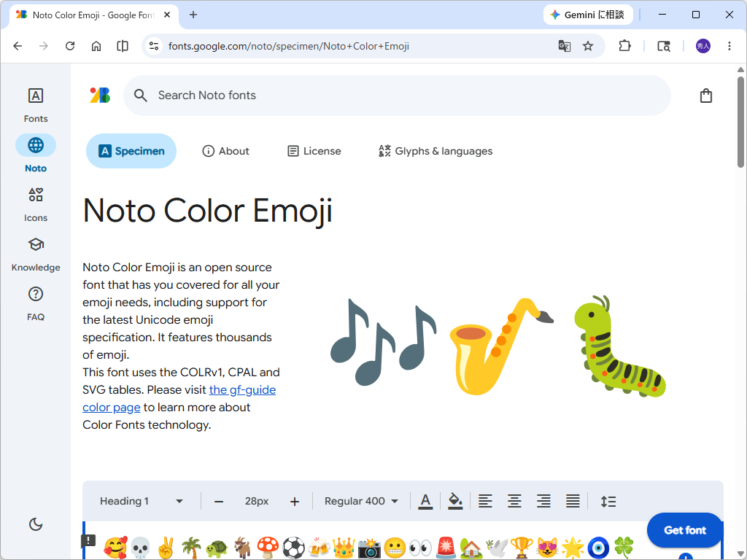Viewport: 747px width, 560px height.
Task: Click the Google Fonts logo
Action: (x=100, y=96)
